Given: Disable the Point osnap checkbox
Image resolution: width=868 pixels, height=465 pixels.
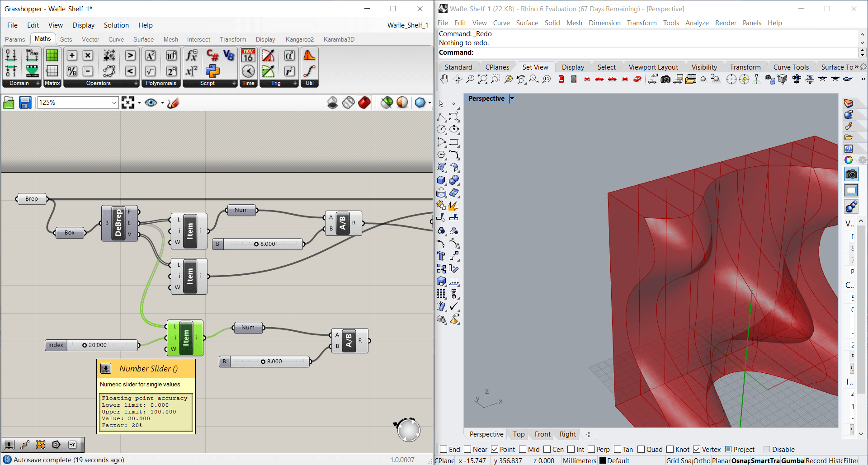Looking at the screenshot, I should point(495,449).
